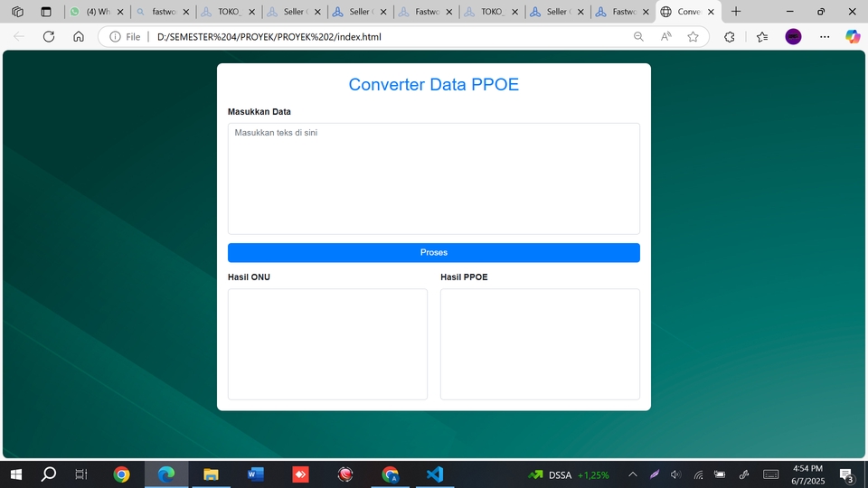Open the network connection icon
Screen dimensions: 868x488
pyautogui.click(x=699, y=474)
